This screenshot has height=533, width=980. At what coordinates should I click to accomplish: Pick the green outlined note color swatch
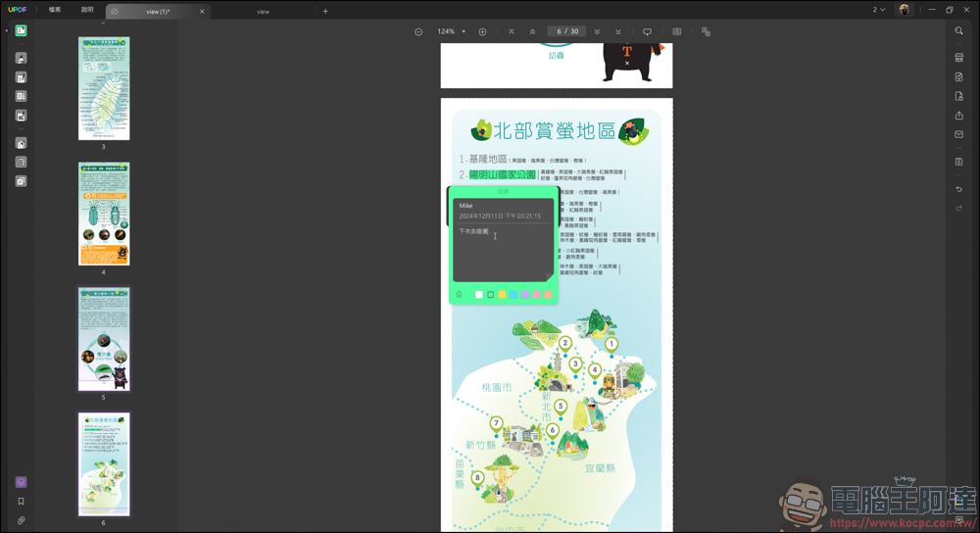pos(491,294)
